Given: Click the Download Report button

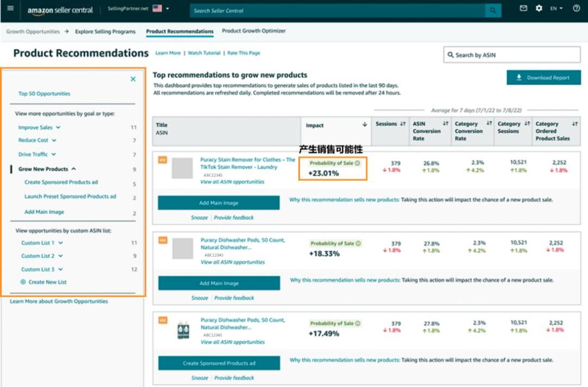Looking at the screenshot, I should coord(544,77).
